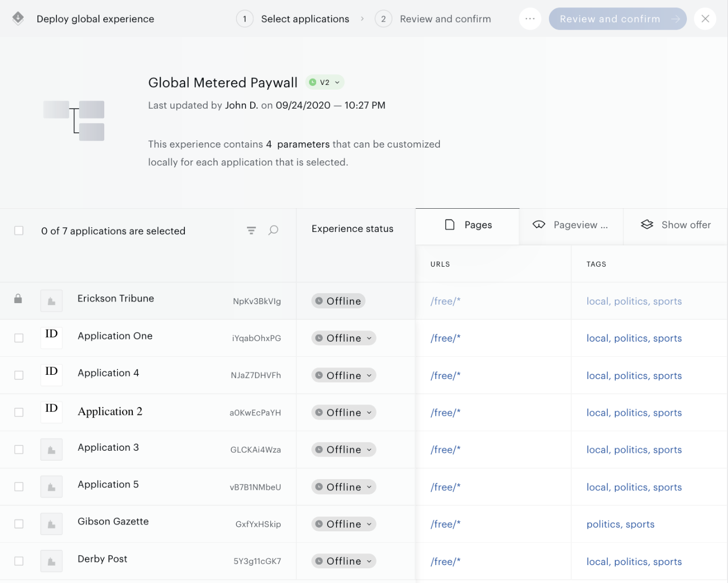Select the Derby Post checkbox

[19, 561]
